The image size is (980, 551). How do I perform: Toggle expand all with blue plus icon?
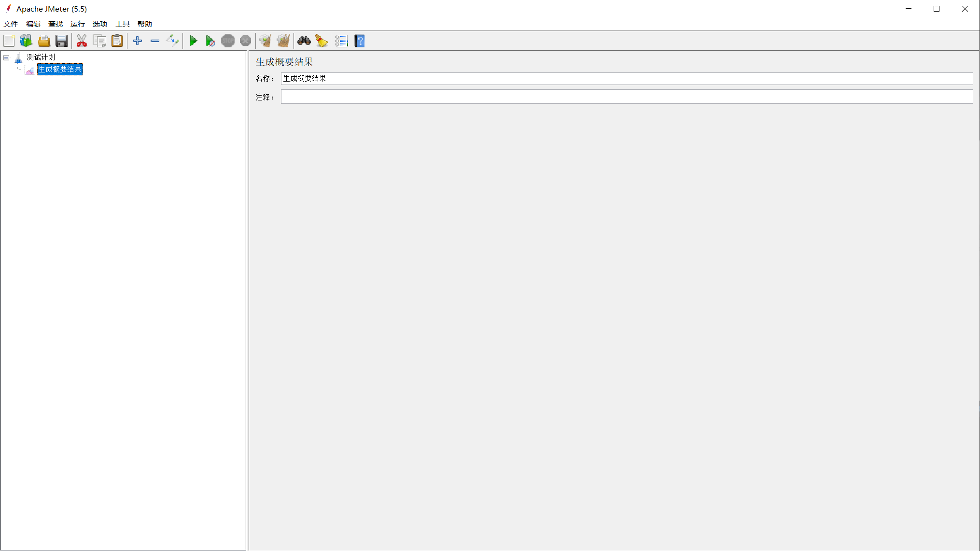(138, 41)
